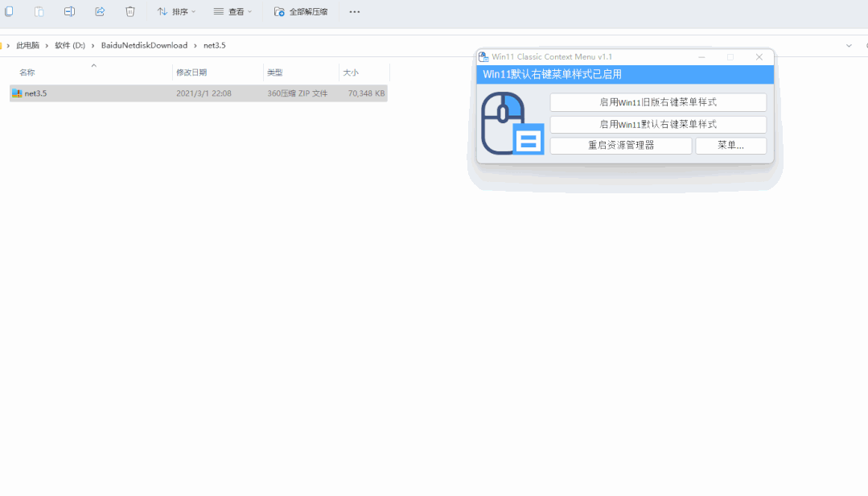Click the 菜单... button
Viewport: 868px width, 496px height.
coord(730,145)
